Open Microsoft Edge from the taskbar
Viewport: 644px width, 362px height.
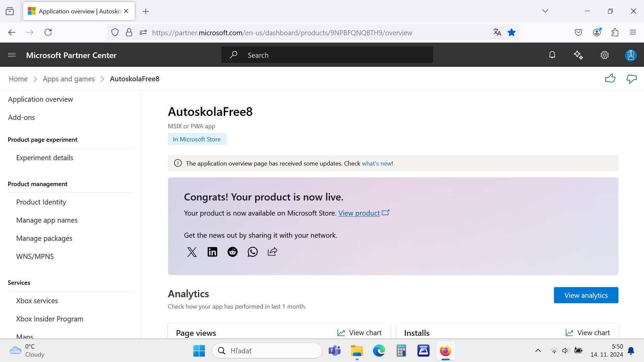379,351
